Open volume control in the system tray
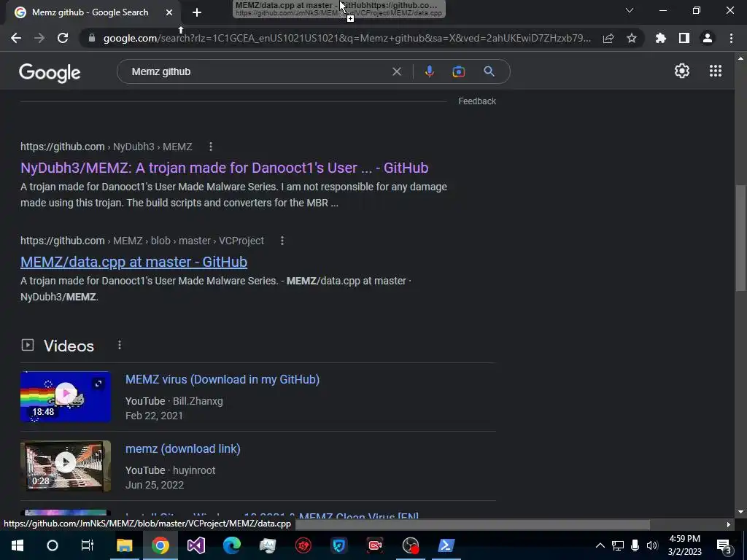The width and height of the screenshot is (747, 560). tap(652, 545)
